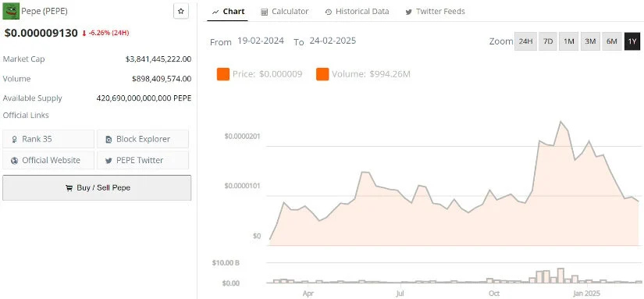Click the $0.0000201 axis label
The height and width of the screenshot is (299, 644).
point(242,137)
